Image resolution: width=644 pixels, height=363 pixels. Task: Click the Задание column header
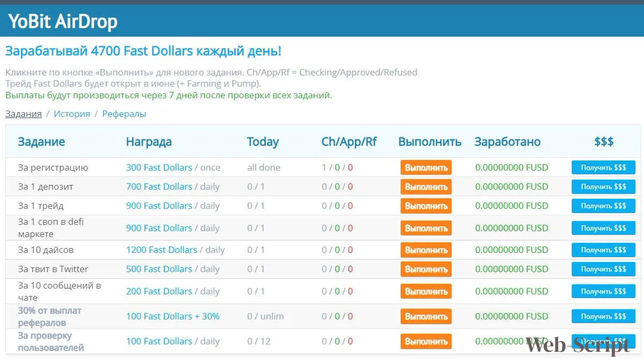[41, 142]
